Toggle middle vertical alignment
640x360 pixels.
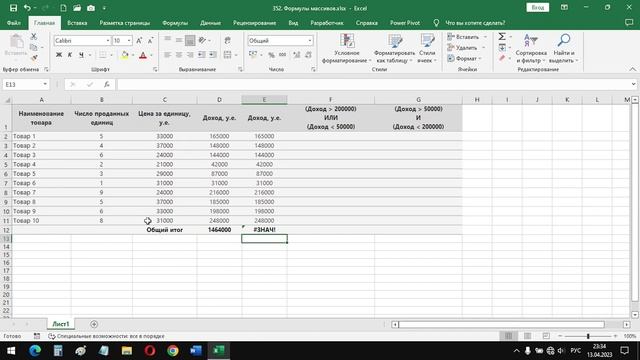pos(179,40)
